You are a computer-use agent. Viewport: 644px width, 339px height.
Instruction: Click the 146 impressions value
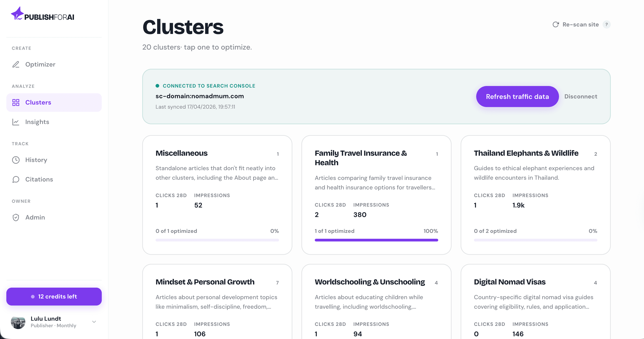518,334
